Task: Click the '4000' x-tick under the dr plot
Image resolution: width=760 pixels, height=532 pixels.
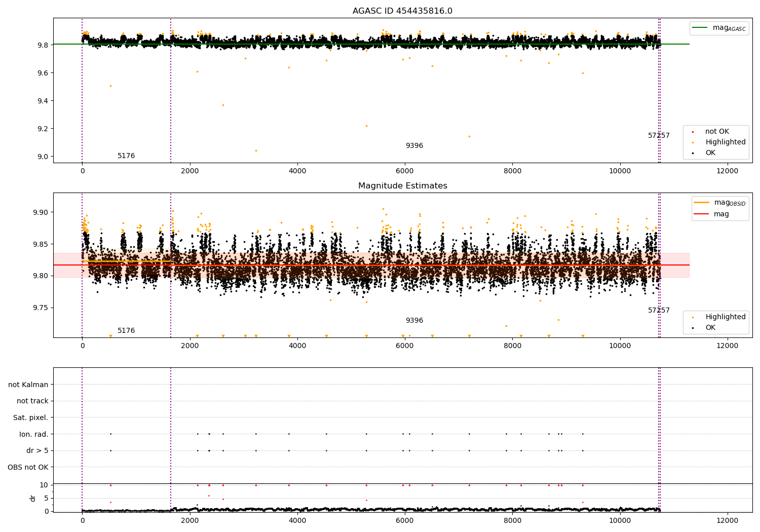Action: pyautogui.click(x=297, y=520)
